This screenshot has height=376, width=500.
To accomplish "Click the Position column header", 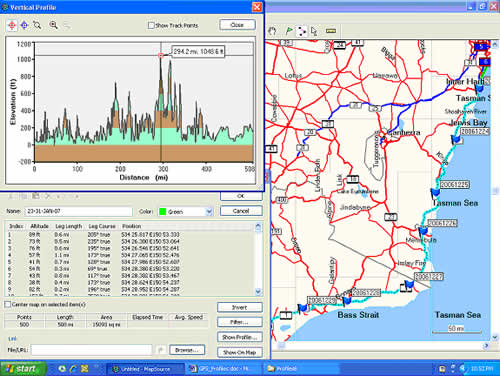I will 132,226.
